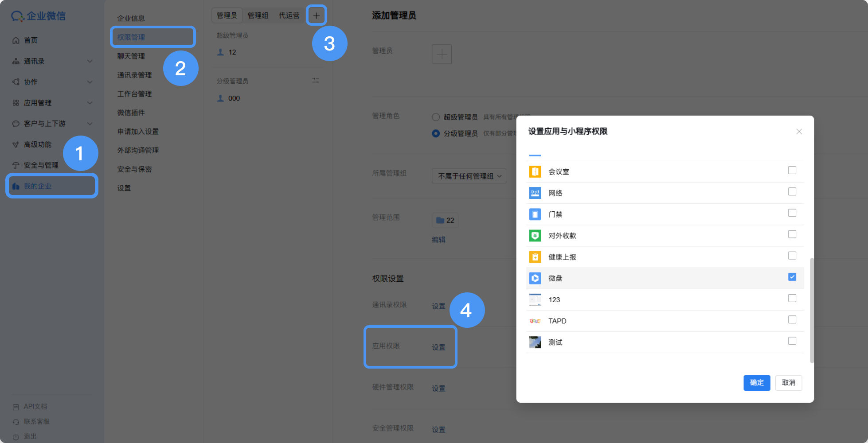Check the 会议室 checkbox
This screenshot has height=443, width=868.
(x=792, y=170)
